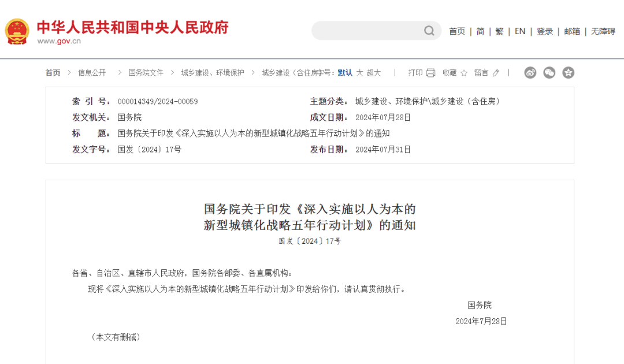Set font size to 大
Screen dimensions: 624x364
point(359,73)
